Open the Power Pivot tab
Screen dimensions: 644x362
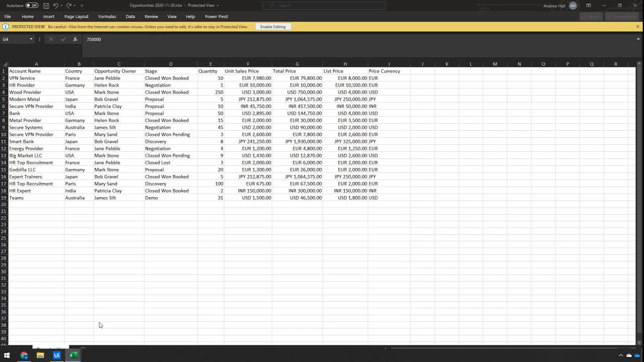pos(216,17)
